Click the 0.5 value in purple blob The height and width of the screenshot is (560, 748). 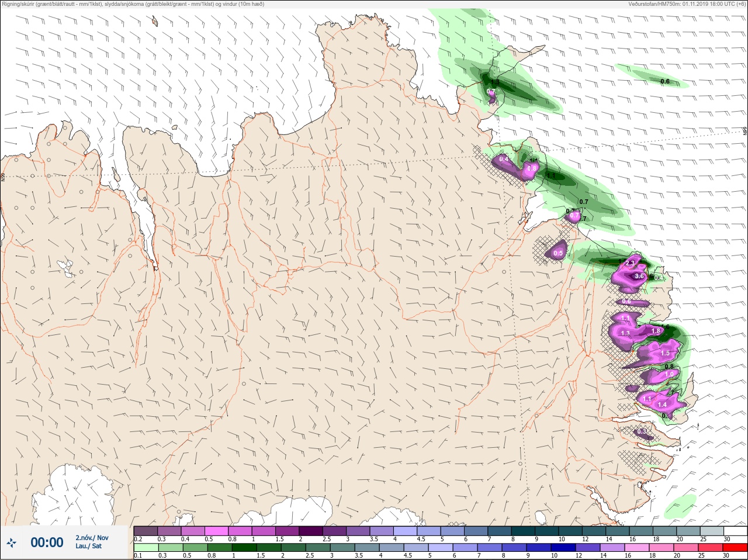coord(558,254)
